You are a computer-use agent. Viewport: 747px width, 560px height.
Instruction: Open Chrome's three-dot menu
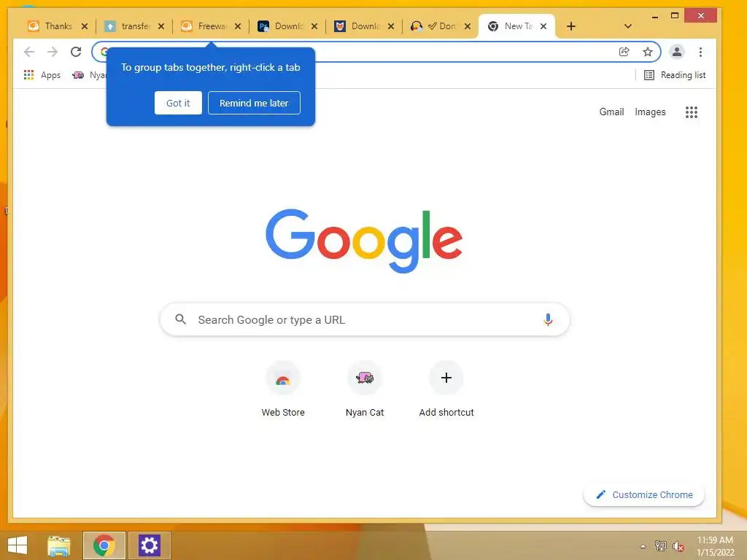700,52
